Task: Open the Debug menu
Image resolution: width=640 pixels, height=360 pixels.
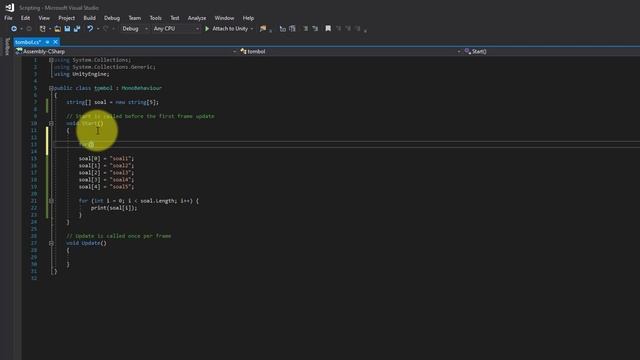Action: click(x=112, y=18)
